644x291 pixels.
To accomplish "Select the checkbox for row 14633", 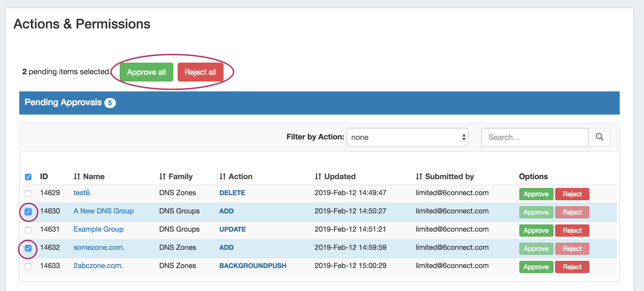I will [28, 266].
